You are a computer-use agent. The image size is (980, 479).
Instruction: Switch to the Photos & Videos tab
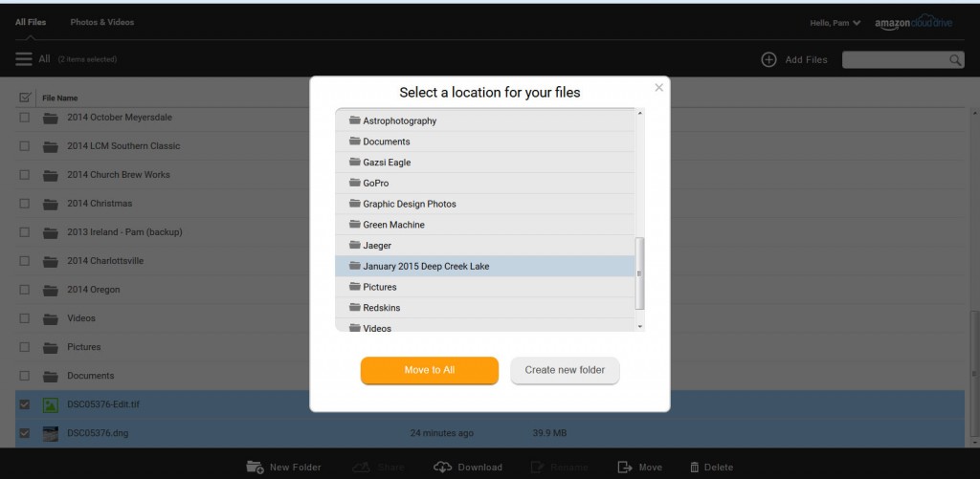point(101,22)
